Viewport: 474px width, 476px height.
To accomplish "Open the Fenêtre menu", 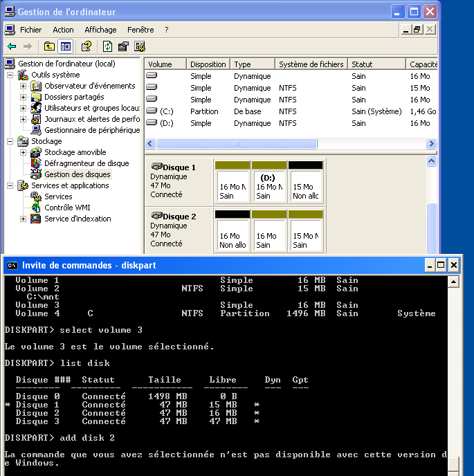I will (x=140, y=30).
